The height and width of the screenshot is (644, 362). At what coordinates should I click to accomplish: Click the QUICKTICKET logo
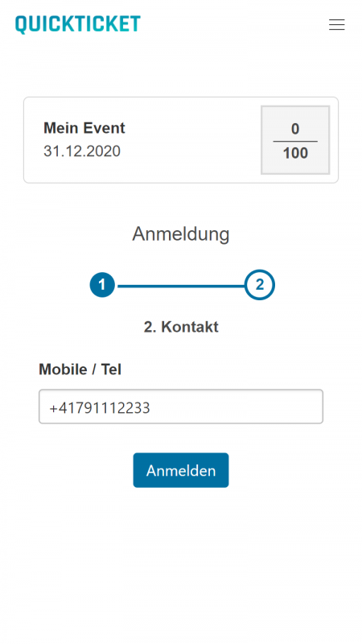coord(78,24)
